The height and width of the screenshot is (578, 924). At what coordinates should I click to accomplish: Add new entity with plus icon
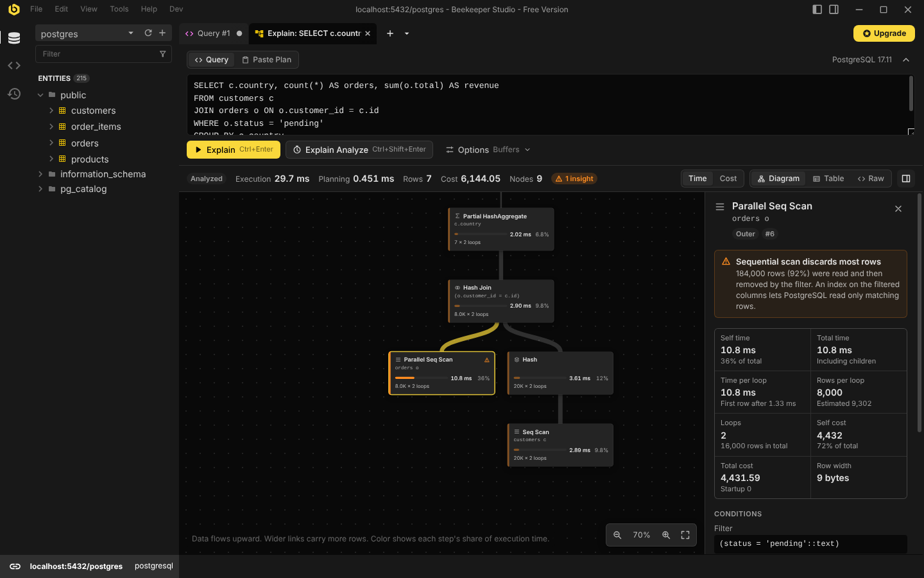[162, 33]
